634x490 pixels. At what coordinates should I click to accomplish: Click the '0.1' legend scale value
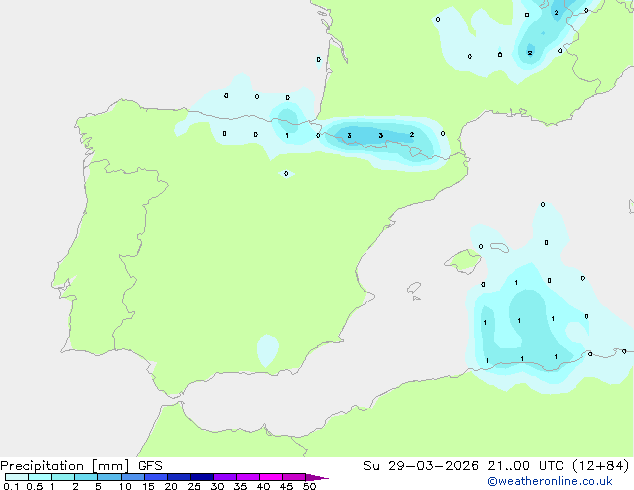11,486
